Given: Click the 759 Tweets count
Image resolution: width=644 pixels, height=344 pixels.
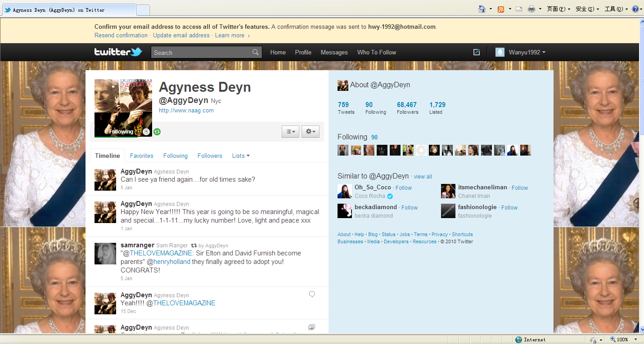Looking at the screenshot, I should pyautogui.click(x=346, y=108).
